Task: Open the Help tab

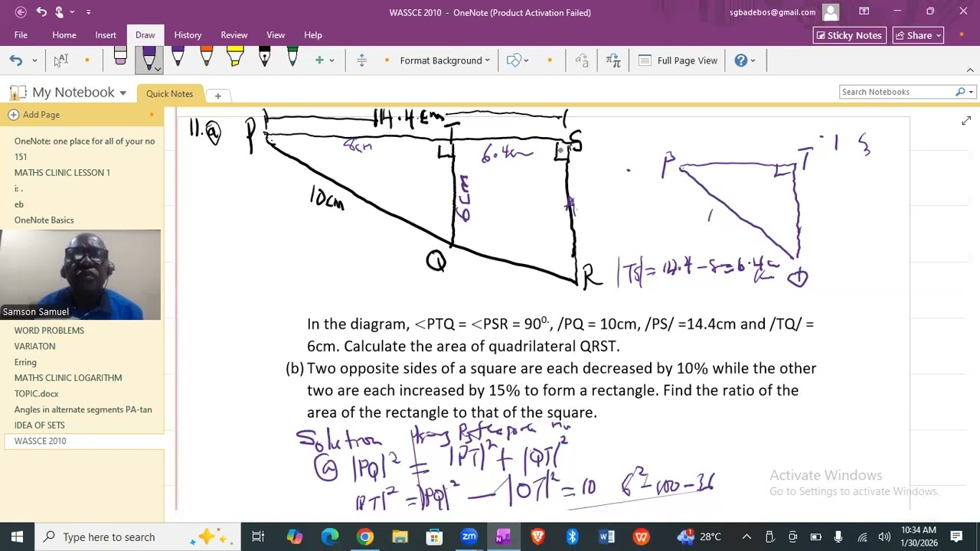Action: coord(313,35)
